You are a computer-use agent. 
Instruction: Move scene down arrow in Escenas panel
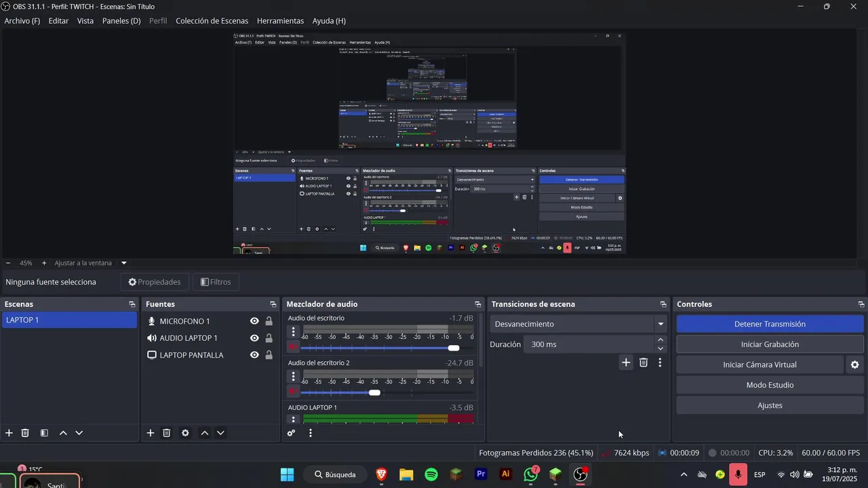(79, 433)
